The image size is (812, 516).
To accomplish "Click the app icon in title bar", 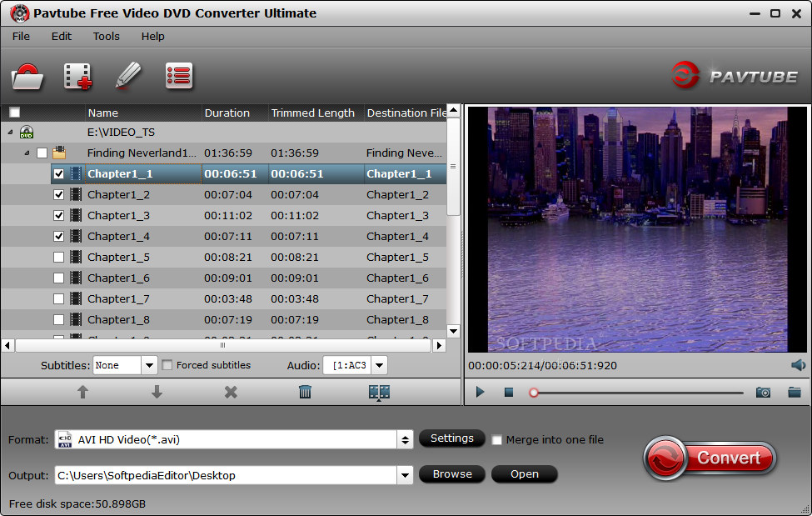I will (x=20, y=13).
